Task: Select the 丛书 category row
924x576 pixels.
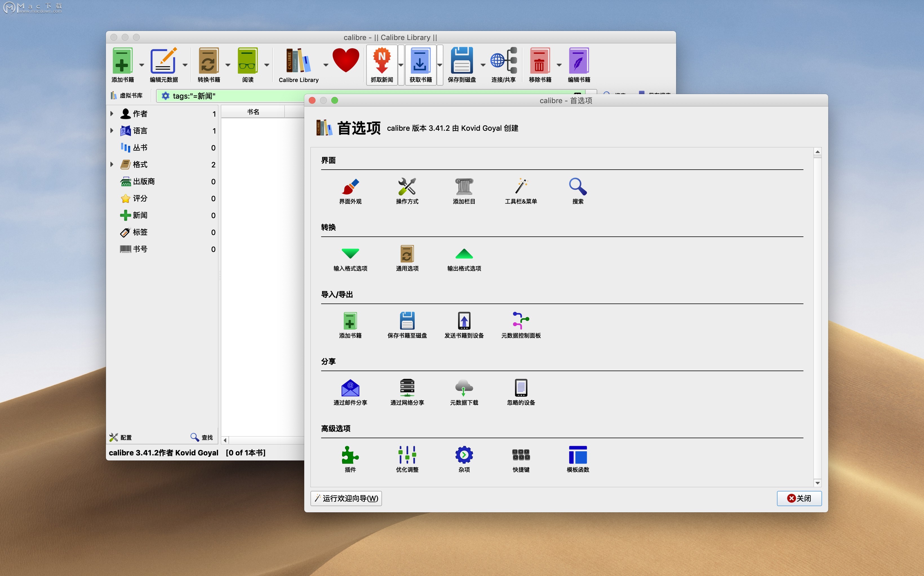Action: (x=163, y=147)
